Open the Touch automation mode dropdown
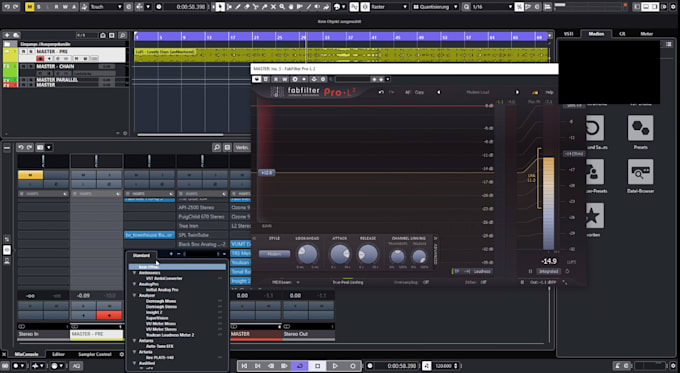 106,7
